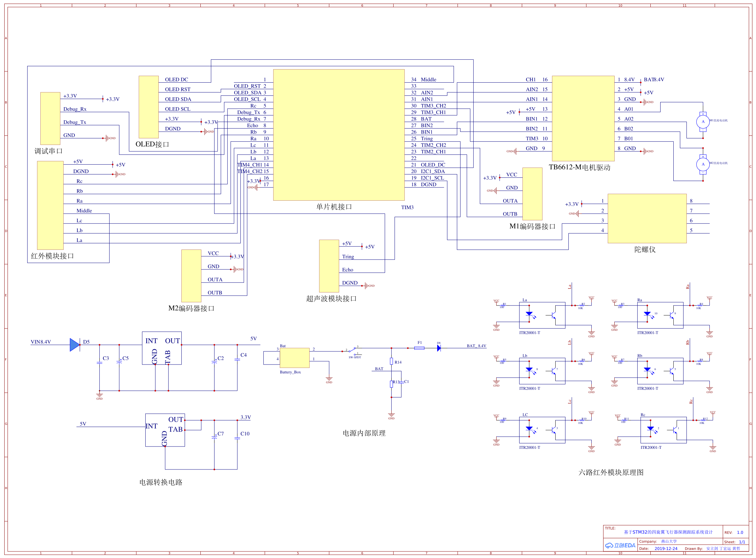
Task: Select the Rb ITR20001-T sensor symbol
Action: pyautogui.click(x=660, y=371)
